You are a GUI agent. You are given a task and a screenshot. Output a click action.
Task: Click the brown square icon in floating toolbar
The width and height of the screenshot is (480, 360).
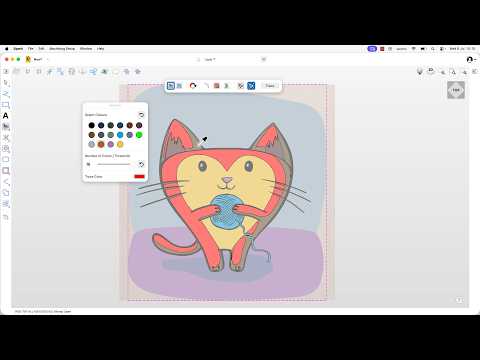tap(216, 86)
